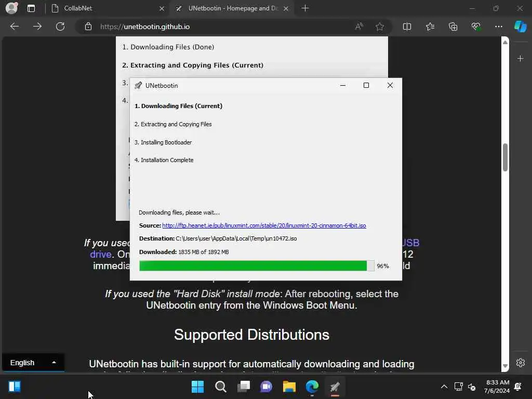Open the English language dropdown
The image size is (532, 399).
(33, 363)
